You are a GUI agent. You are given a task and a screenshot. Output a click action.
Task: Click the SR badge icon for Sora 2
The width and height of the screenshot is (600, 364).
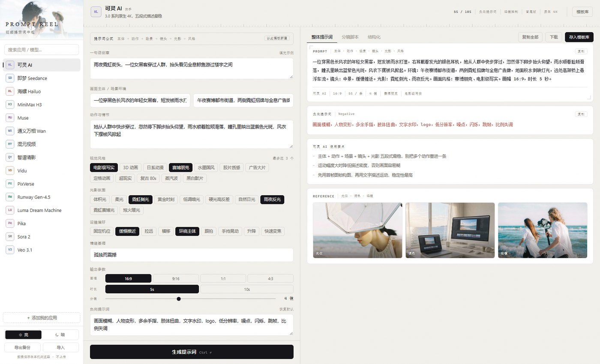tap(10, 236)
